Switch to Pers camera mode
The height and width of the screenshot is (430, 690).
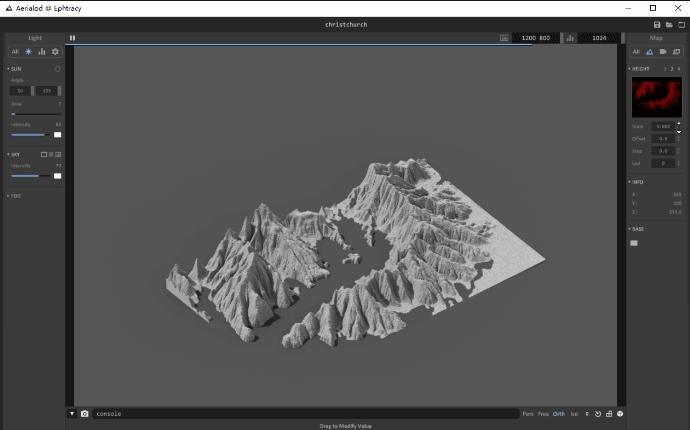(527, 413)
